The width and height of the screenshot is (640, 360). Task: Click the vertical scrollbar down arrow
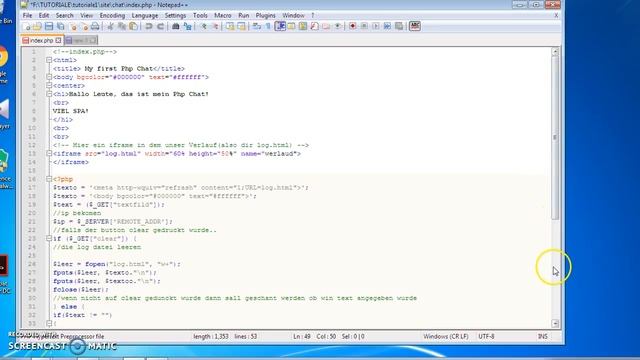(x=555, y=323)
